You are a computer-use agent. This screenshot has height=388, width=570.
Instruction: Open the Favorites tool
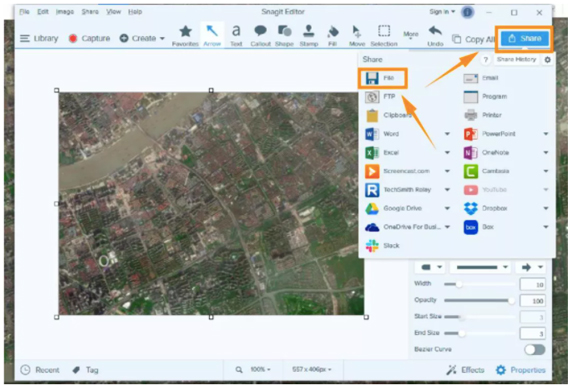(x=185, y=36)
